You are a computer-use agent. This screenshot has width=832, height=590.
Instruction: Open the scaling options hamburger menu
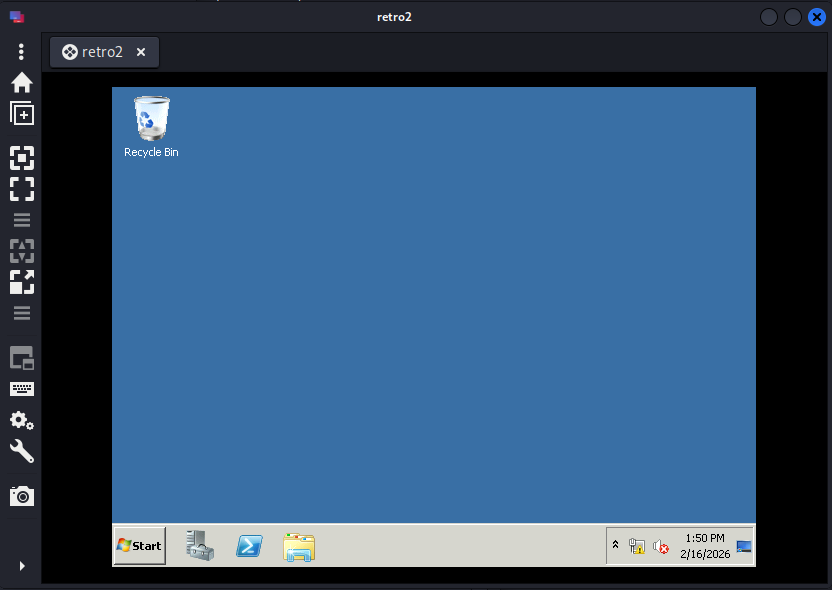coord(21,313)
